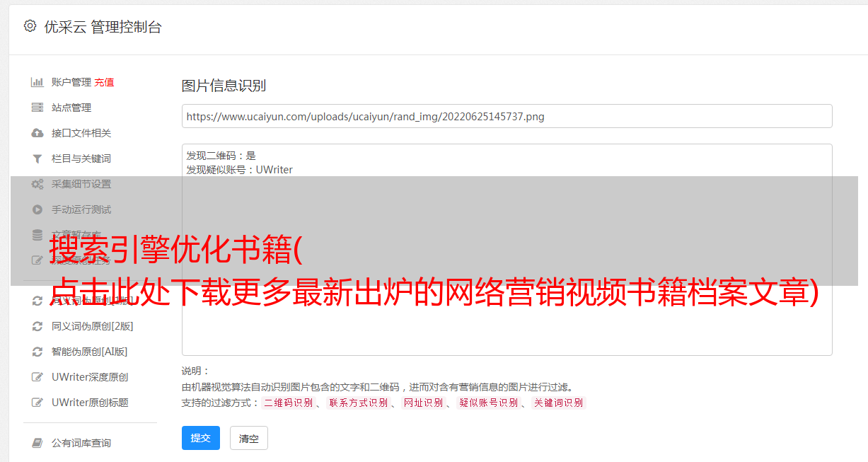Image resolution: width=868 pixels, height=462 pixels.
Task: Click the bar chart icon for 账户管理
Action: (x=37, y=82)
